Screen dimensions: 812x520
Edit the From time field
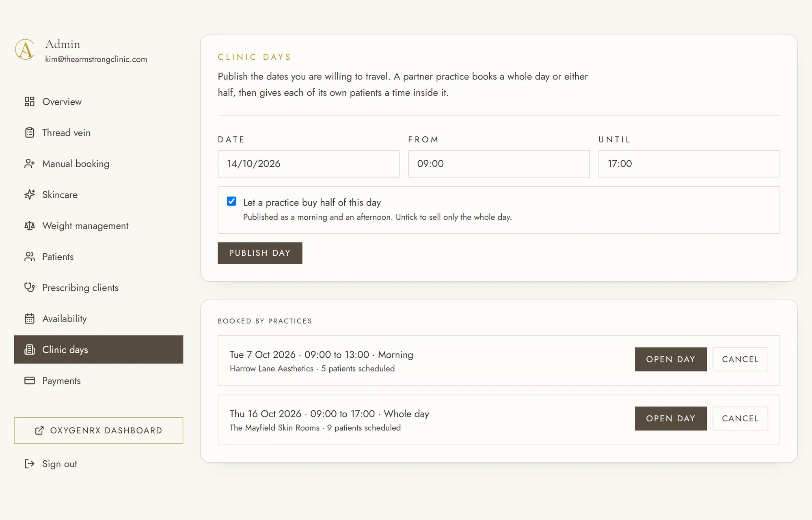tap(499, 164)
